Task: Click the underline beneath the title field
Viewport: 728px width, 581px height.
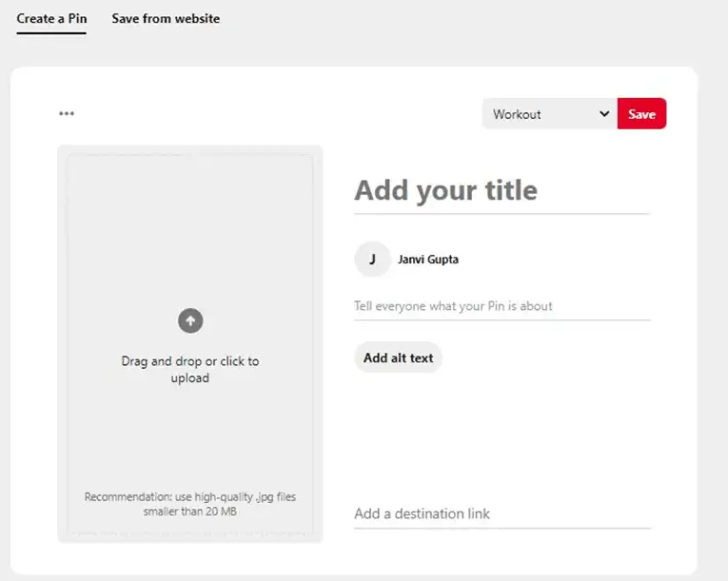Action: [x=501, y=214]
